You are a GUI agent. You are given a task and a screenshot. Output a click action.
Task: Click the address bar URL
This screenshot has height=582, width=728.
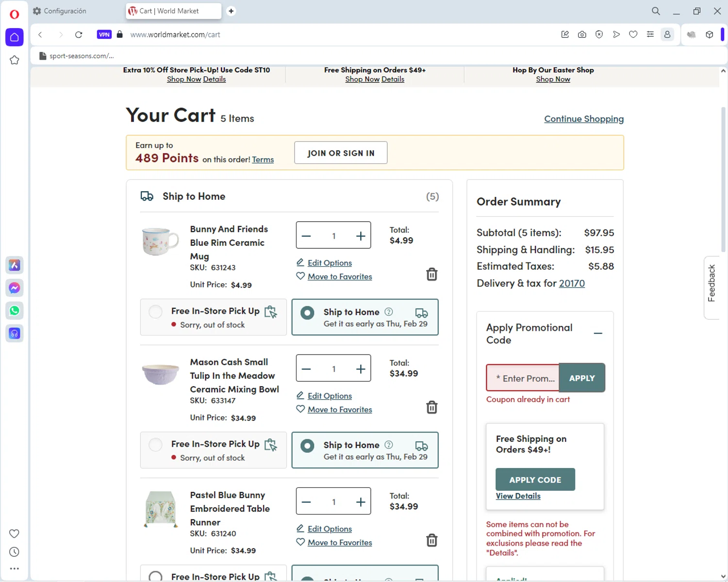point(175,34)
